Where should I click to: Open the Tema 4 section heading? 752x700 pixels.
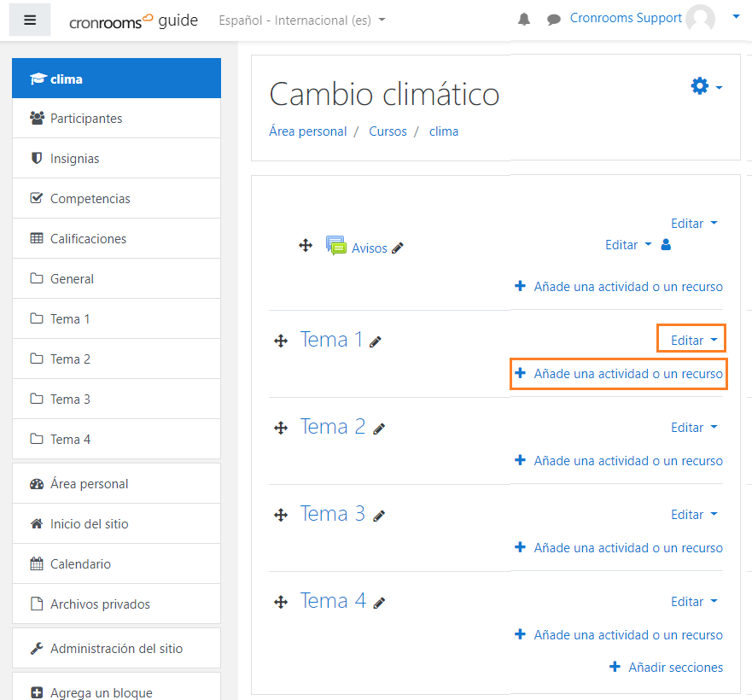[333, 601]
